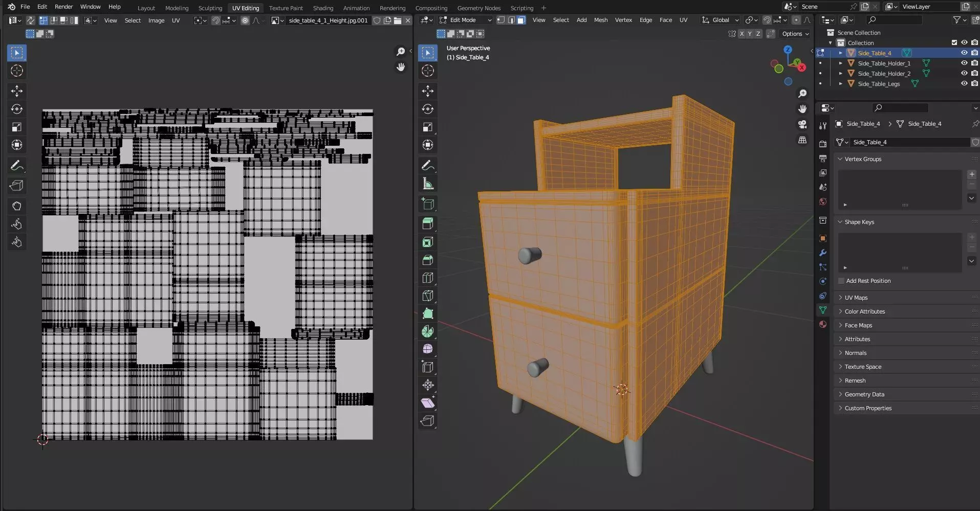Select the Knife tool
This screenshot has width=980, height=511.
coord(428,296)
